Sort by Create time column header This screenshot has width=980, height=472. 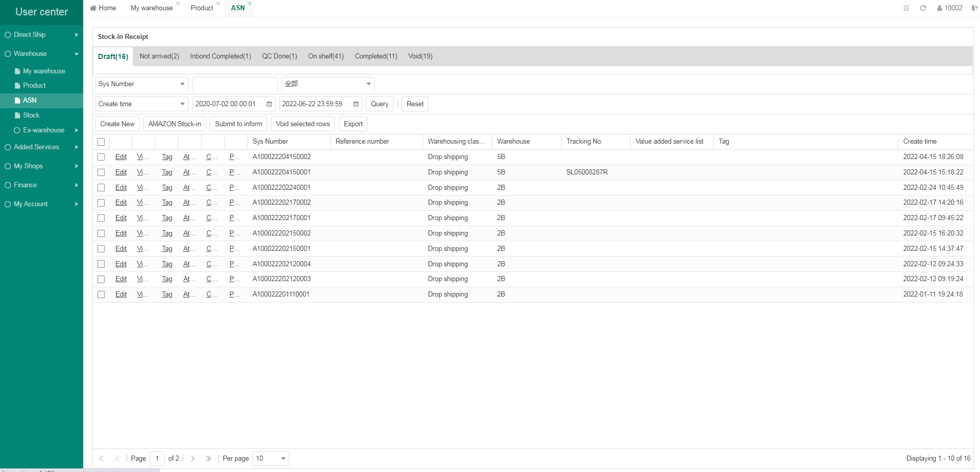[x=934, y=142]
